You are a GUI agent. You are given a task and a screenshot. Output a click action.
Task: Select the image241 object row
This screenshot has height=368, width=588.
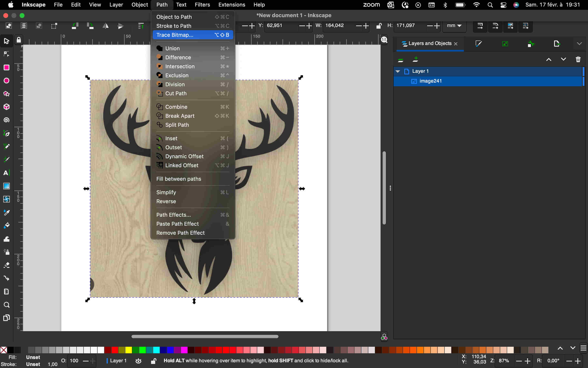(488, 81)
